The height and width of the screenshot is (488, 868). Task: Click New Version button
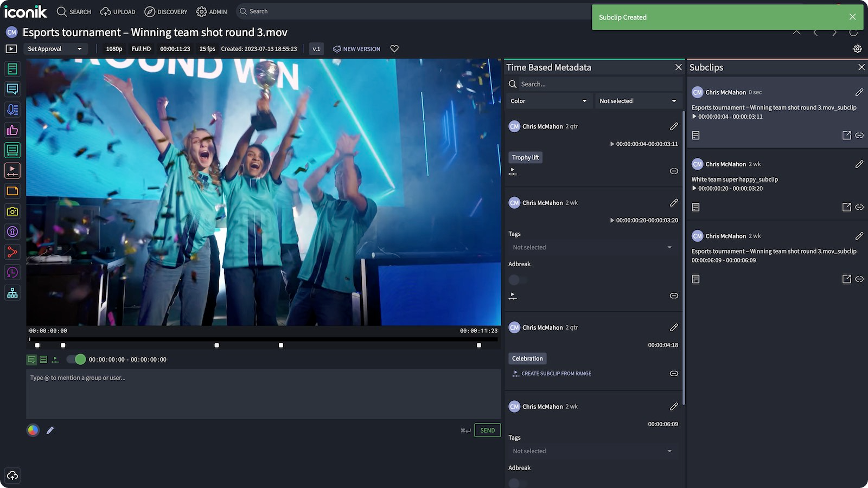pyautogui.click(x=356, y=49)
